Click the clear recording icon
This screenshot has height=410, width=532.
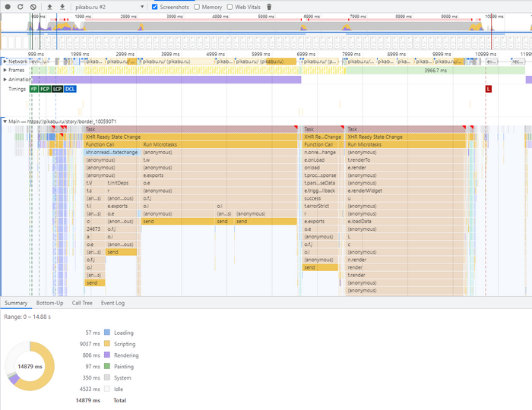33,7
